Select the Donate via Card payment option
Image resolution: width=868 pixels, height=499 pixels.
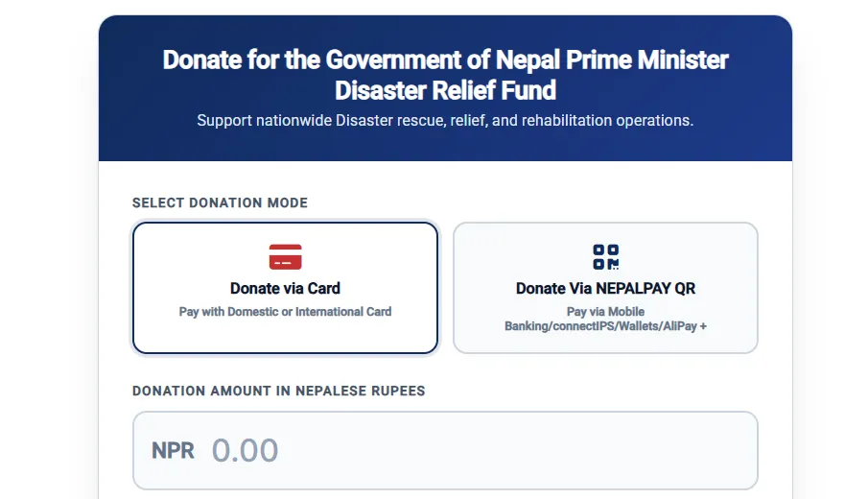coord(285,288)
